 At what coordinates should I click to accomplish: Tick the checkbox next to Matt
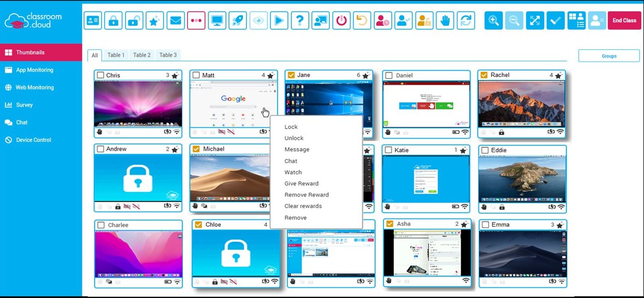point(196,75)
